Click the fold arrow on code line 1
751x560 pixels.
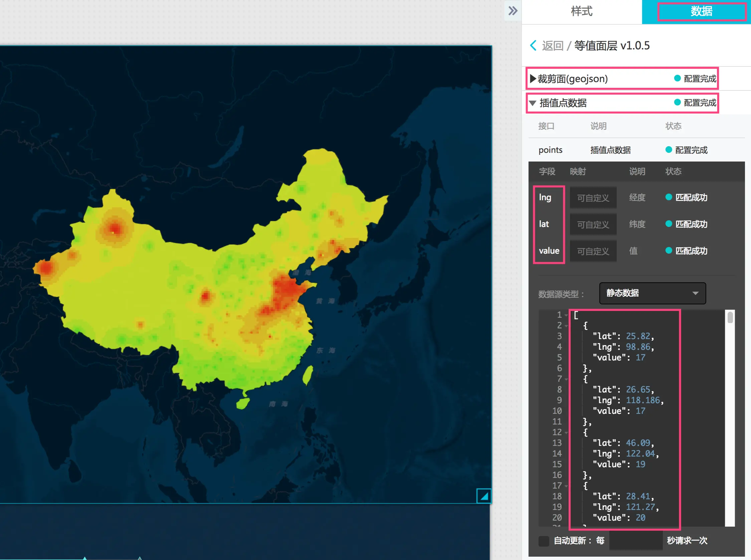click(566, 315)
